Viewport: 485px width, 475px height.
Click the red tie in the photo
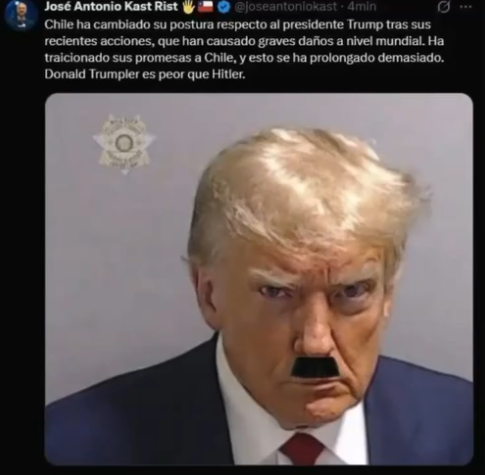pos(302,448)
